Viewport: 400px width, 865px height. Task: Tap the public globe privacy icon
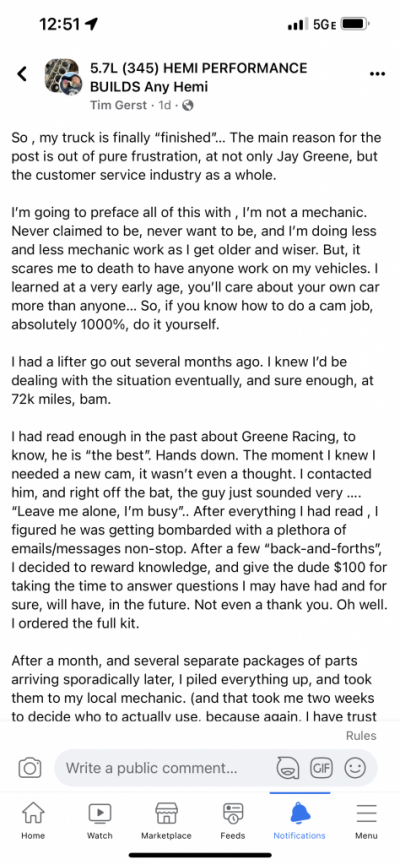188,105
